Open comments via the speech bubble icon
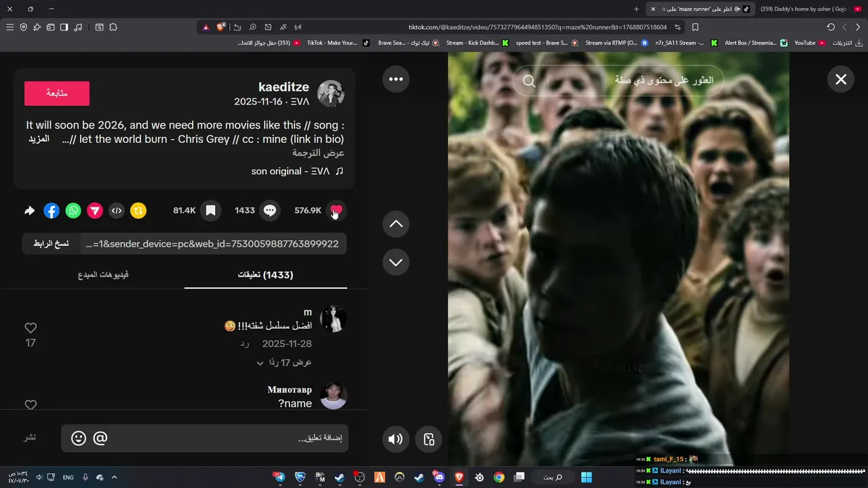The image size is (868, 488). click(270, 211)
